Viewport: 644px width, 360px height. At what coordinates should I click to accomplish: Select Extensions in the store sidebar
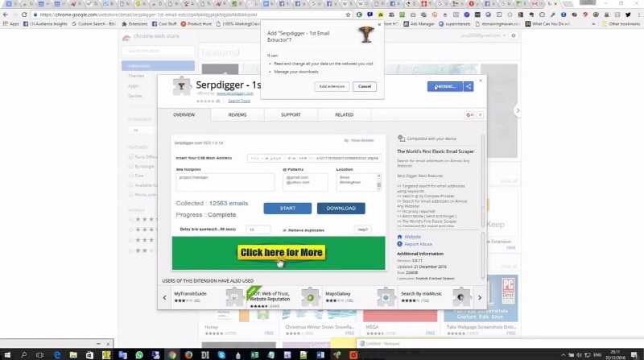click(x=158, y=66)
